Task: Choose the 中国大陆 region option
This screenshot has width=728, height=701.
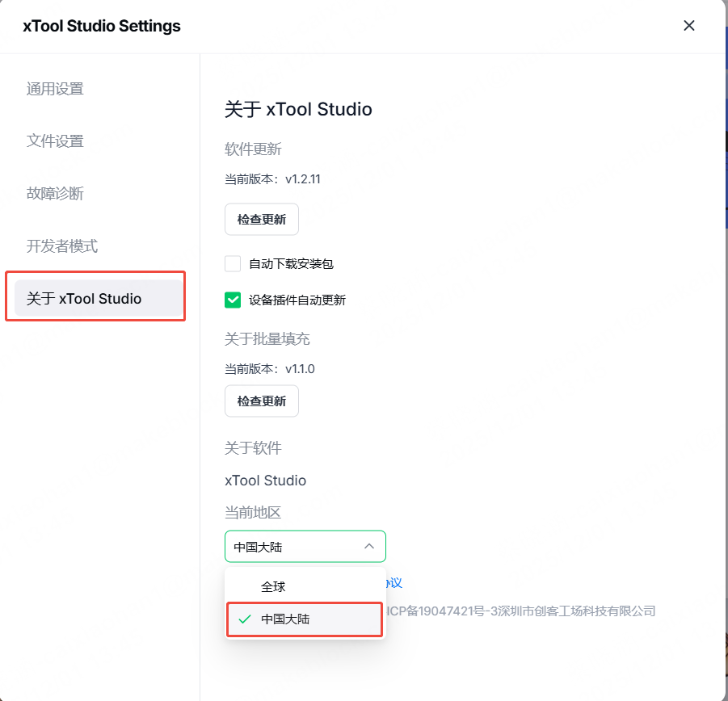Action: [x=285, y=619]
